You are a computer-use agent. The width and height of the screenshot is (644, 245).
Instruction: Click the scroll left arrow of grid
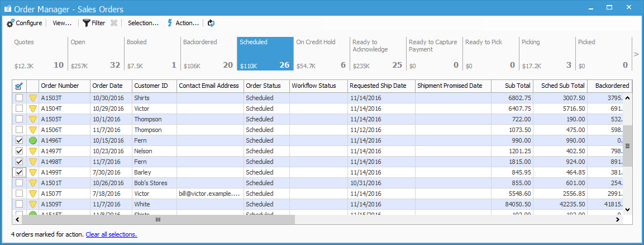pos(17,220)
